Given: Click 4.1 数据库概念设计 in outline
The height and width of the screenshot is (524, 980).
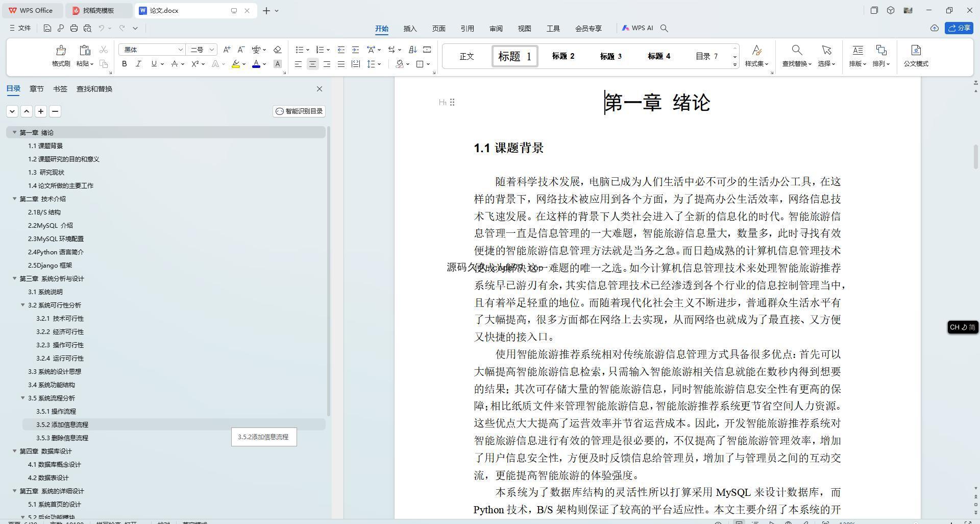Looking at the screenshot, I should coord(55,464).
